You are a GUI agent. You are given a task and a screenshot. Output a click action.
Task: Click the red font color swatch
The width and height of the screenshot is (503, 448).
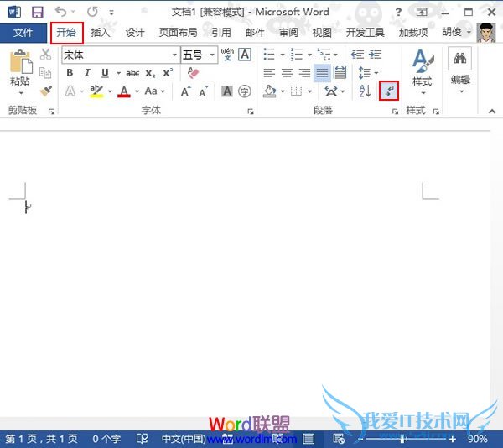124,91
